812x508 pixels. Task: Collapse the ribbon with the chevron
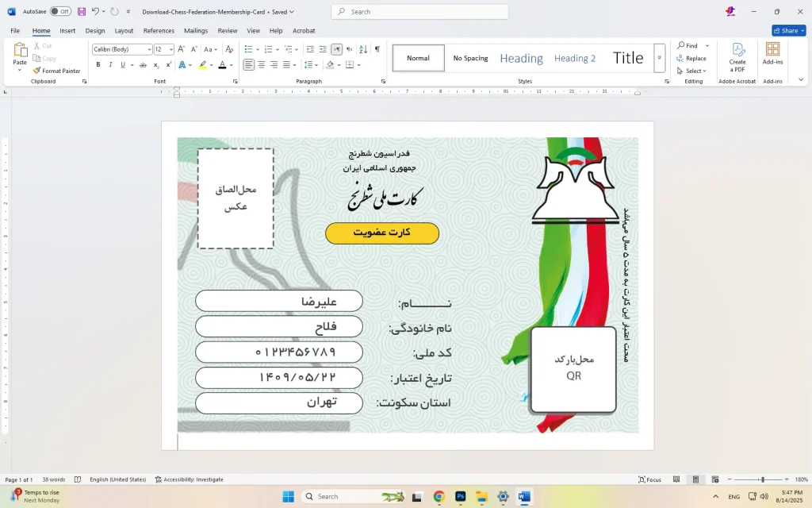click(x=801, y=80)
